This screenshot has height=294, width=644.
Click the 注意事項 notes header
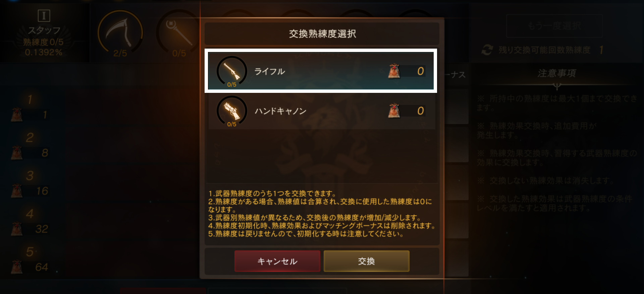pyautogui.click(x=557, y=73)
